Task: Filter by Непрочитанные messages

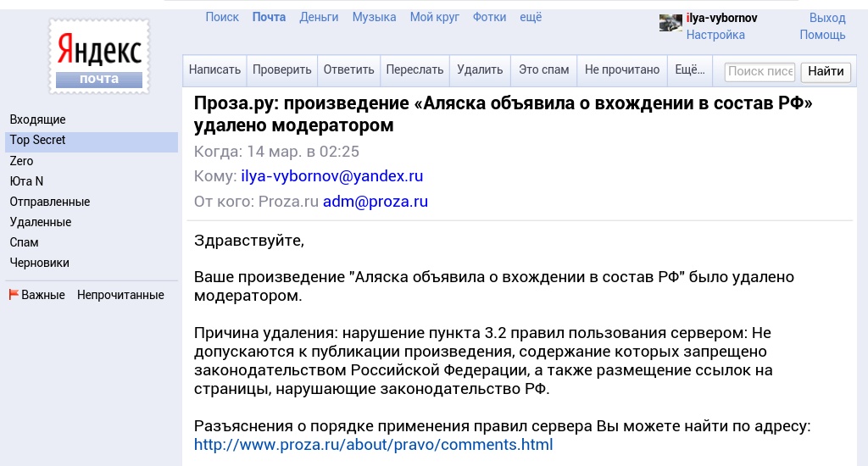Action: coord(120,295)
